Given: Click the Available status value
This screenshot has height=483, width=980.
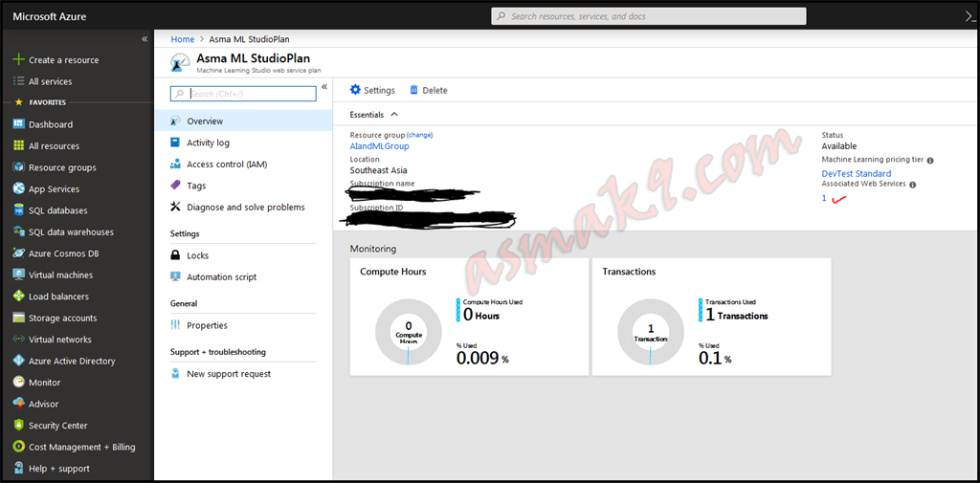Looking at the screenshot, I should [838, 146].
